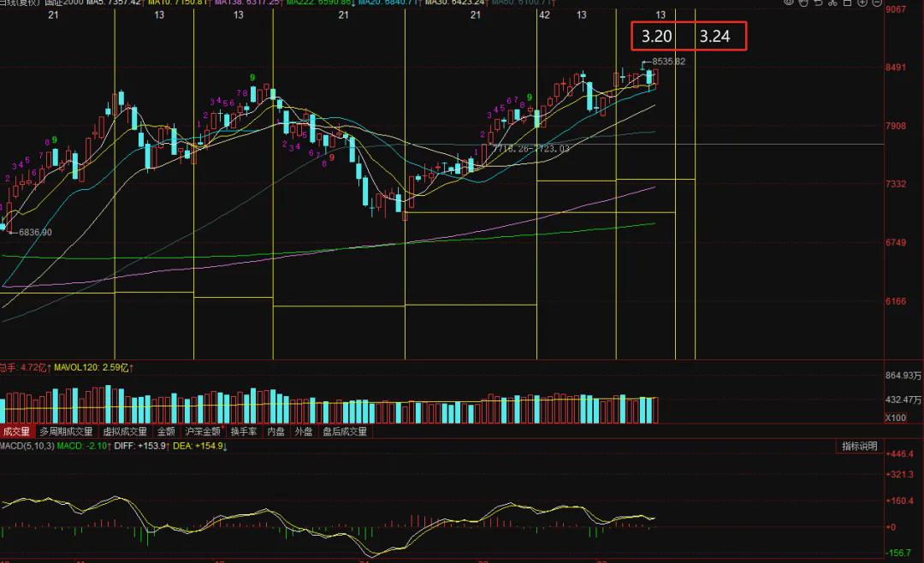
Task: Click the window layout icon in chart toolbar
Action: pyautogui.click(x=847, y=3)
